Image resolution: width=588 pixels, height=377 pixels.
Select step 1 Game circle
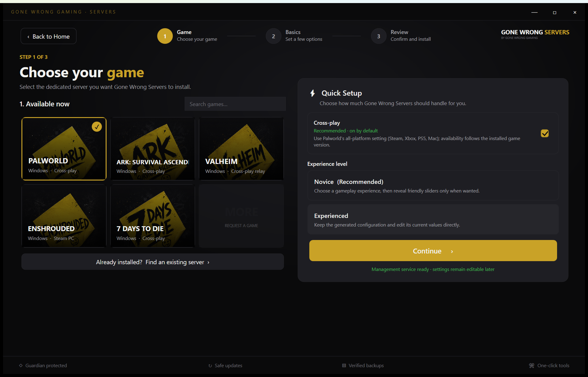[165, 36]
